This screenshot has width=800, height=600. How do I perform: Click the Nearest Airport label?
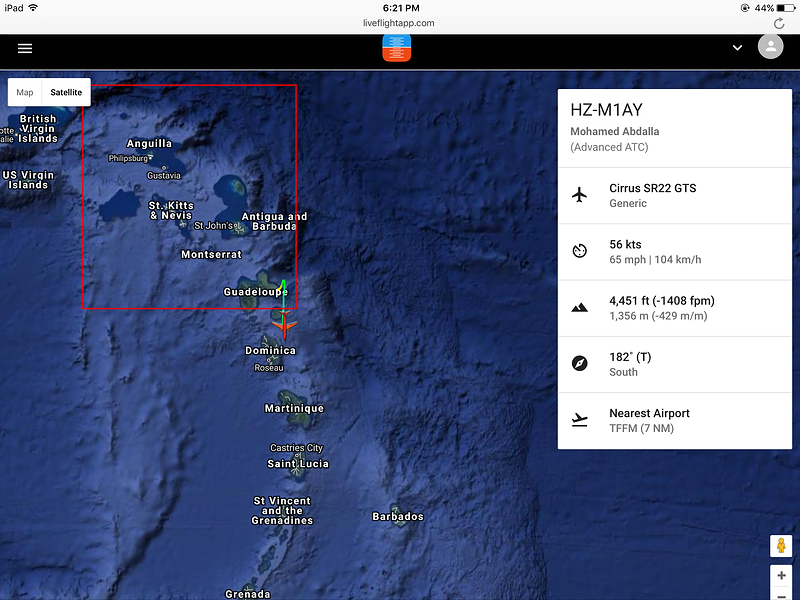(x=649, y=413)
